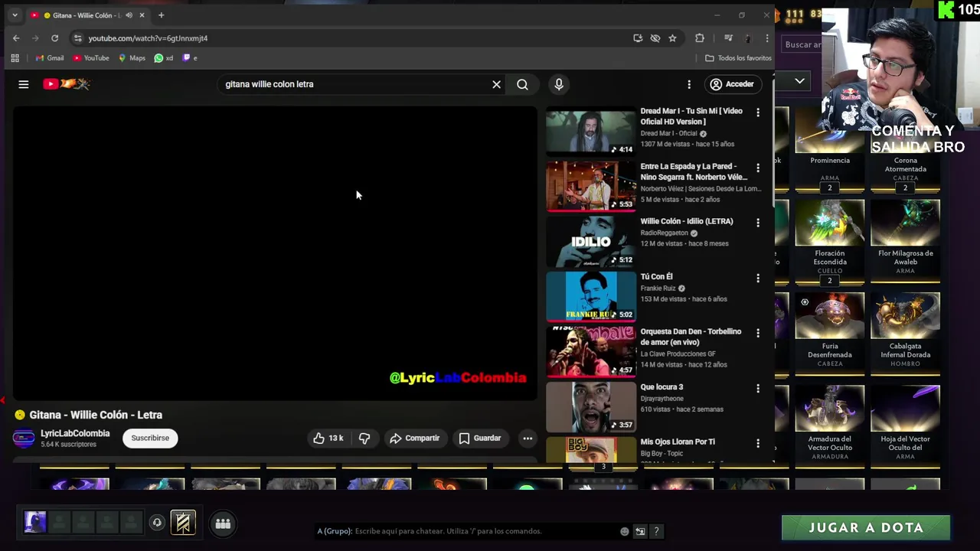Open the Dota chat help question mark
This screenshot has width=980, height=551.
click(x=656, y=531)
